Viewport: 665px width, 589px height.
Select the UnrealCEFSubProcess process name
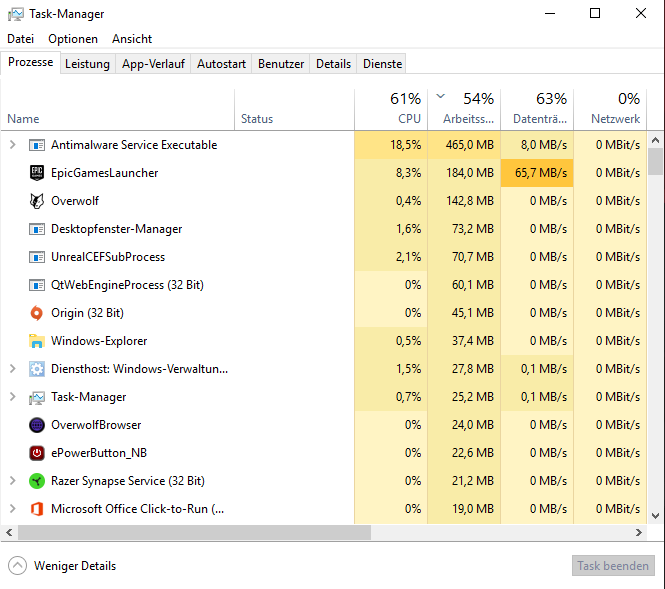pos(108,257)
